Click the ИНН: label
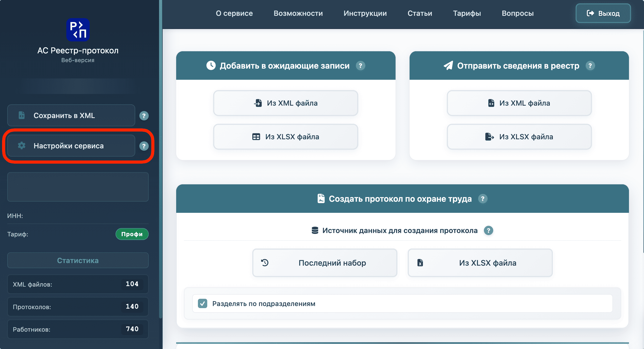This screenshot has width=644, height=349. pos(15,216)
